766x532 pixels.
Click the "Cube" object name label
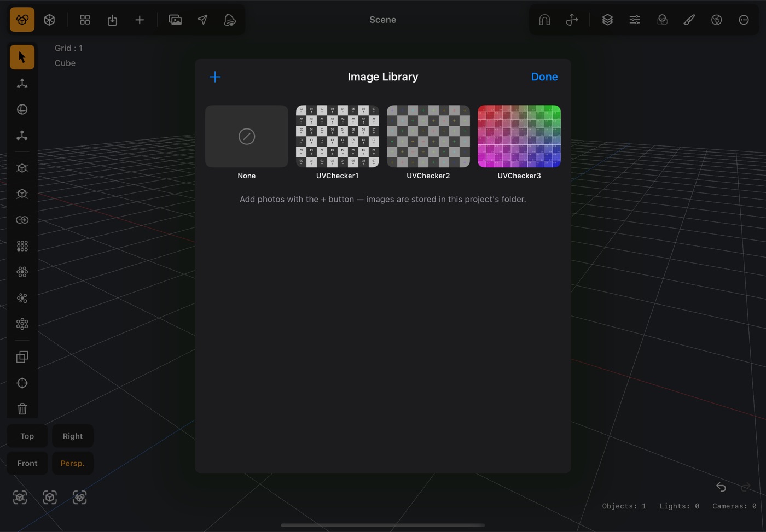pyautogui.click(x=65, y=63)
